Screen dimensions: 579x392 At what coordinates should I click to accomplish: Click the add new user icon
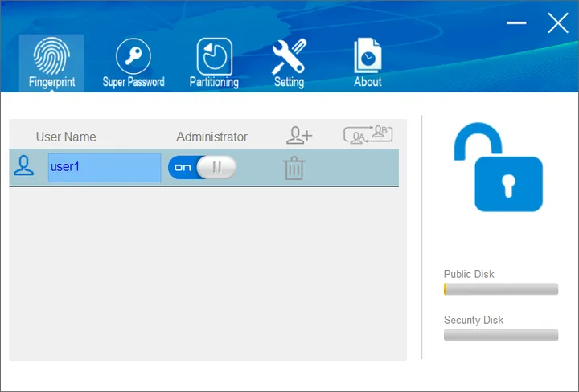(x=298, y=136)
